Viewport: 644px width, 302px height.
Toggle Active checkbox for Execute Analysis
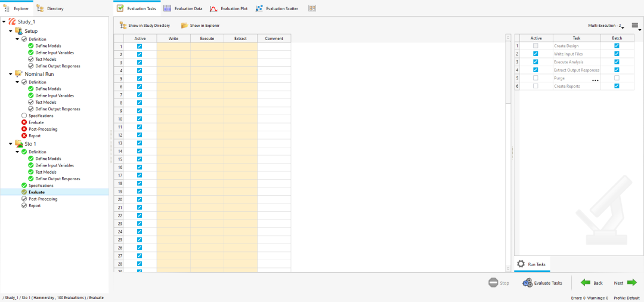(535, 62)
